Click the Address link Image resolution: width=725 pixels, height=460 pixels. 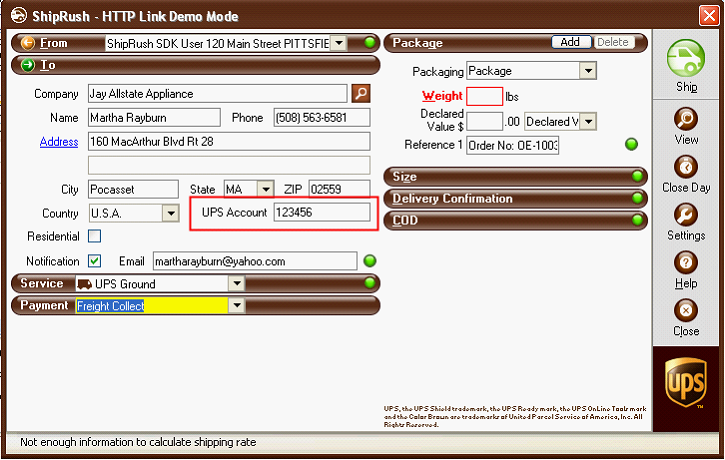(x=59, y=142)
